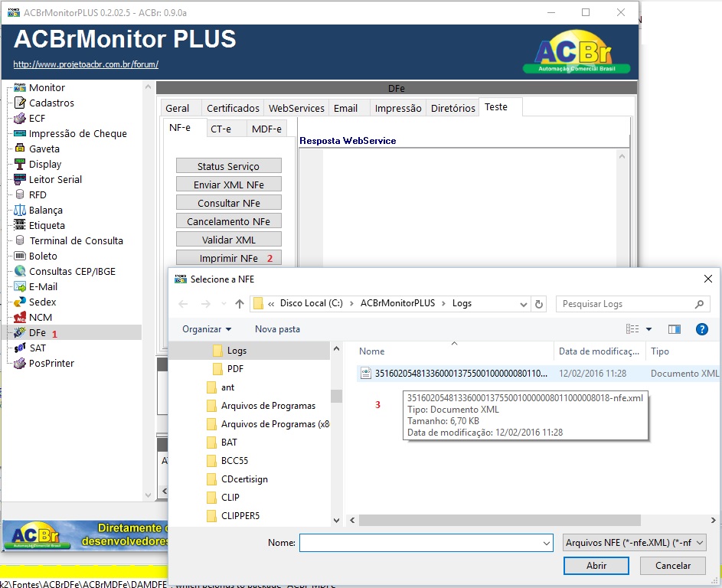Select the MDF-e sub-tab

pyautogui.click(x=266, y=129)
